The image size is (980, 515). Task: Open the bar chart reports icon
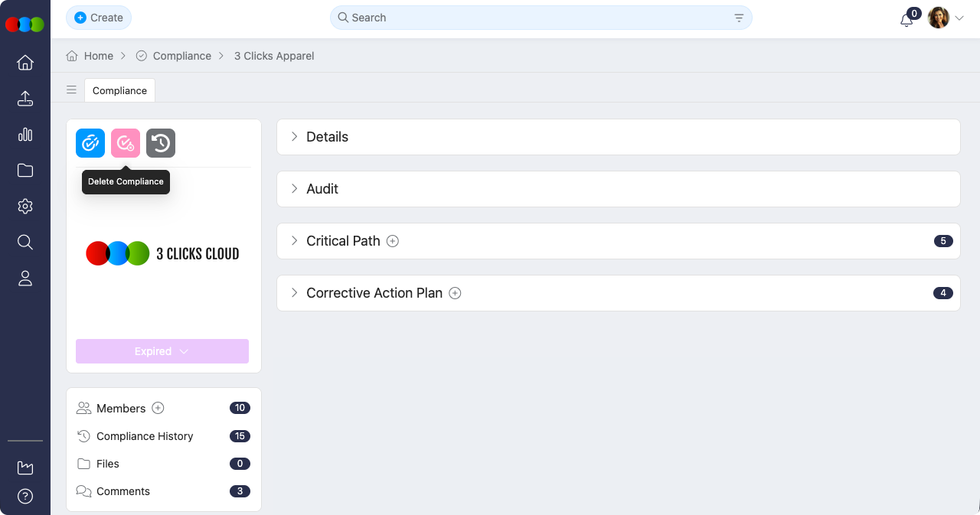(x=25, y=135)
